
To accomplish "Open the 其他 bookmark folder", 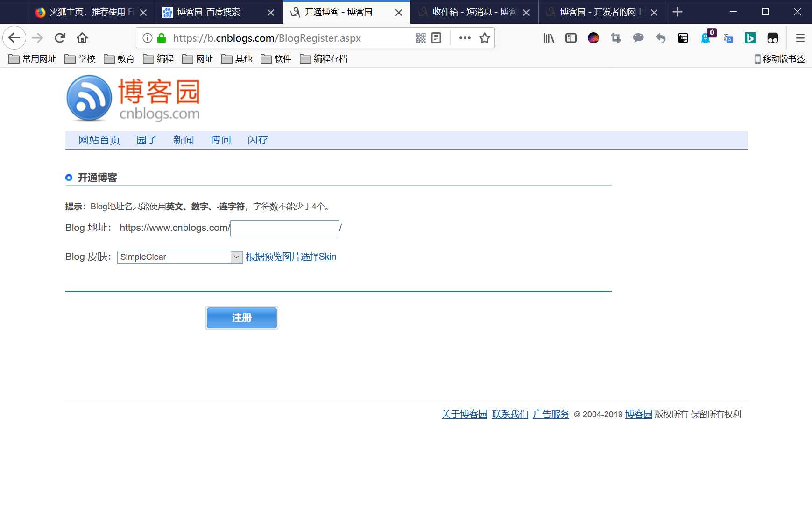I will coord(237,59).
